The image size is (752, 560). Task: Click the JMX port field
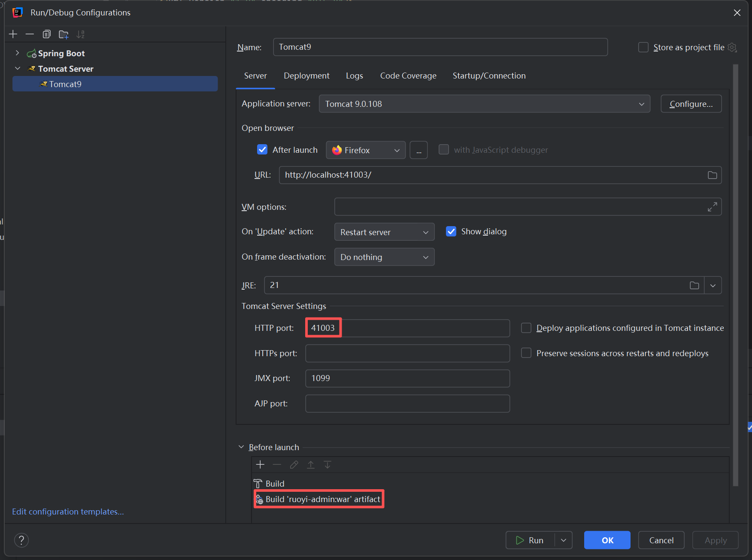coord(407,378)
